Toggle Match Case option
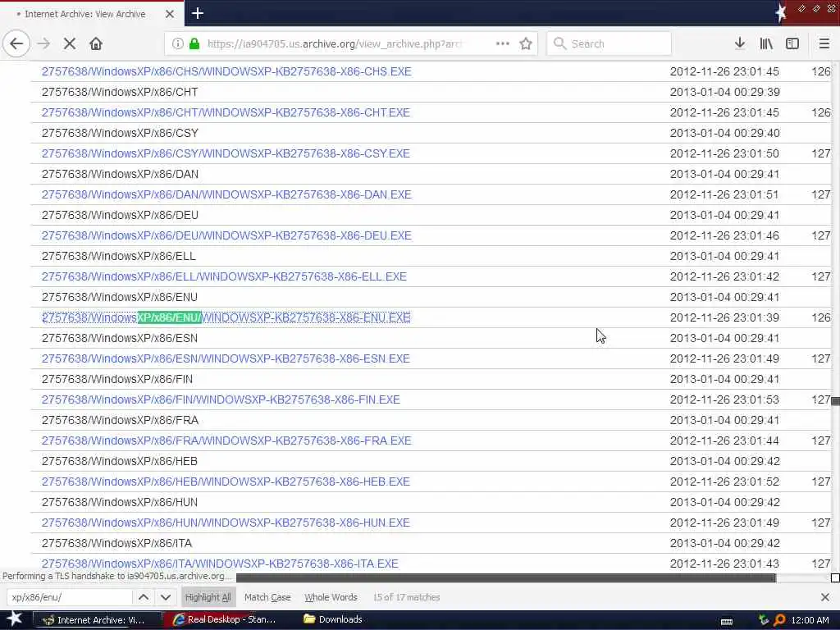 pyautogui.click(x=267, y=597)
